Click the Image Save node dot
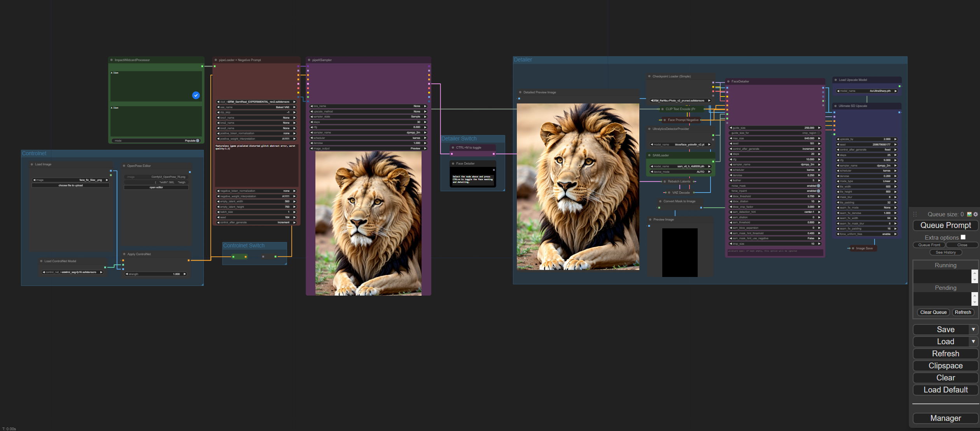 point(853,248)
